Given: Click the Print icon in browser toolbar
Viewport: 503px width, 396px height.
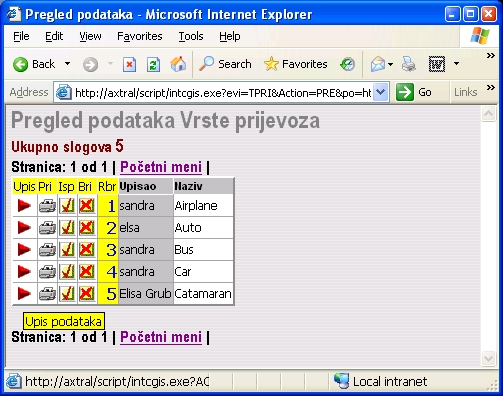Looking at the screenshot, I should click(409, 64).
